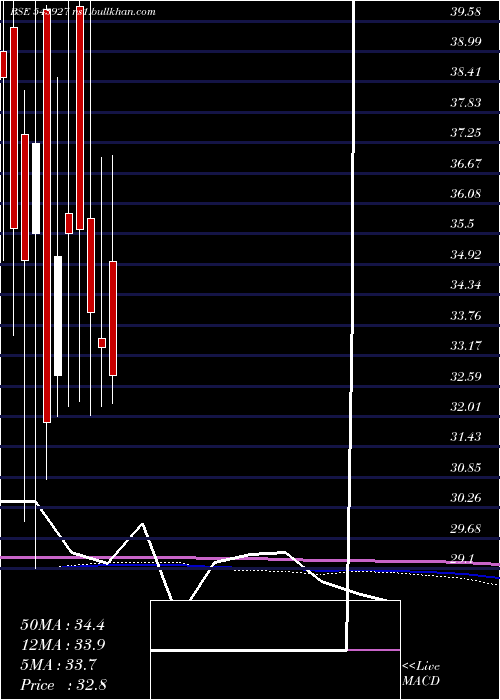Click the 34.92 price axis label
Screen dimensions: 500x700
point(466,254)
